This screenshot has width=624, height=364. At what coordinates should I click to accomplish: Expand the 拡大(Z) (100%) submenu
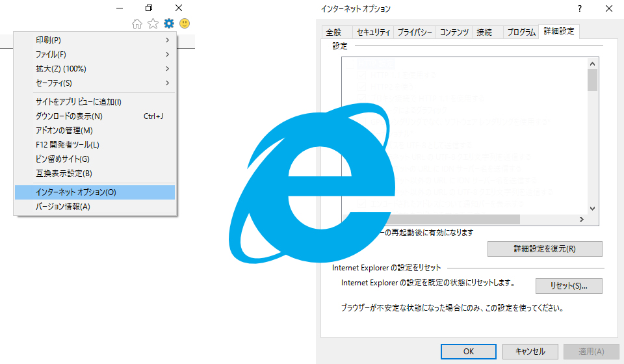(x=95, y=69)
